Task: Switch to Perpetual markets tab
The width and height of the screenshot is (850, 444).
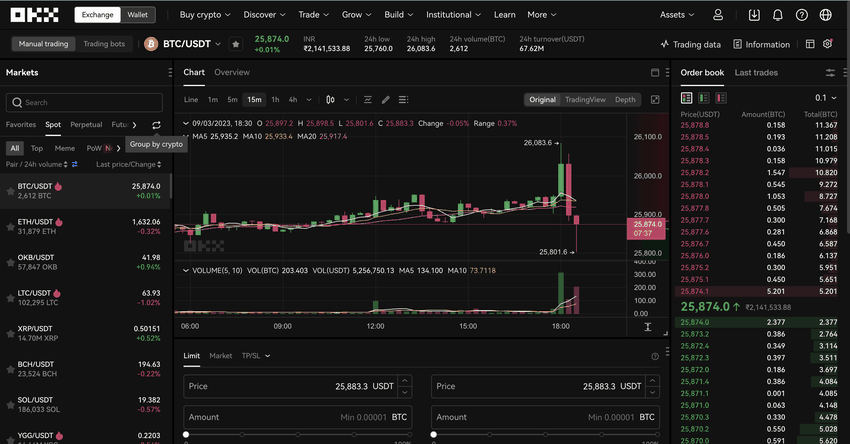Action: 86,125
